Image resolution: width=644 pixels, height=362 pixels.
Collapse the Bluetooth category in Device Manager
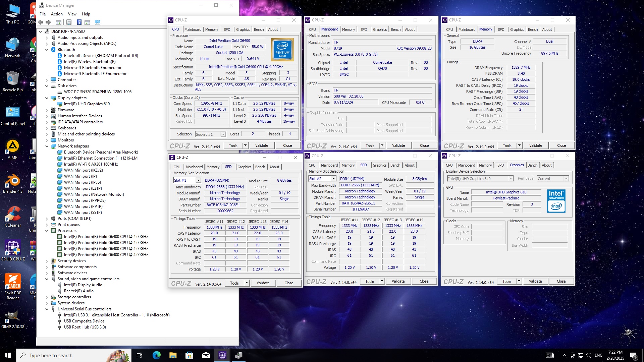coord(47,50)
